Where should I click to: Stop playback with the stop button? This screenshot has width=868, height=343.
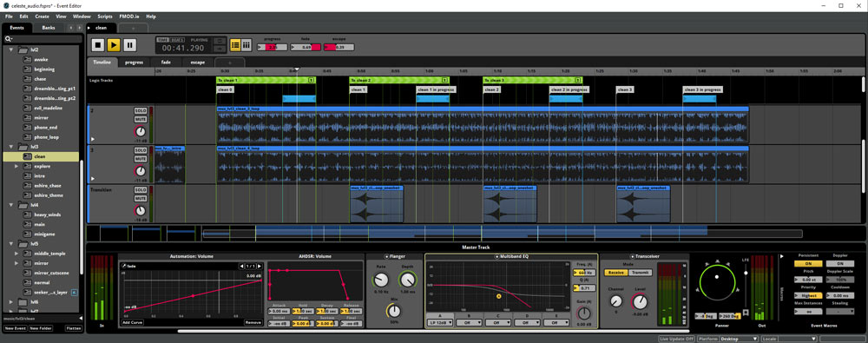click(98, 45)
